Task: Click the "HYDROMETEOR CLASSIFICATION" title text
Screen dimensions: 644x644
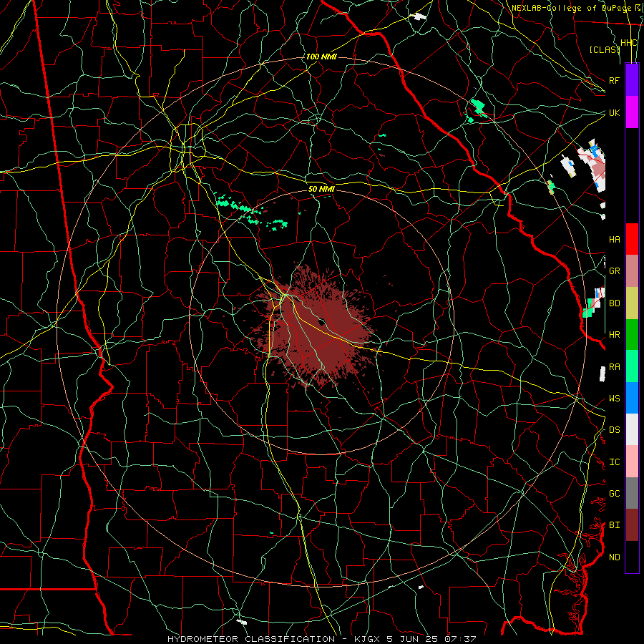Action: [x=251, y=639]
